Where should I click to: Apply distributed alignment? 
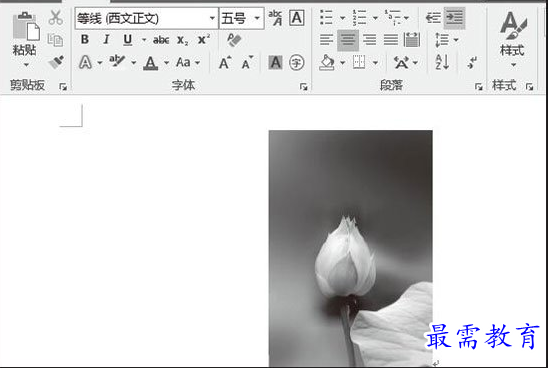coord(412,40)
